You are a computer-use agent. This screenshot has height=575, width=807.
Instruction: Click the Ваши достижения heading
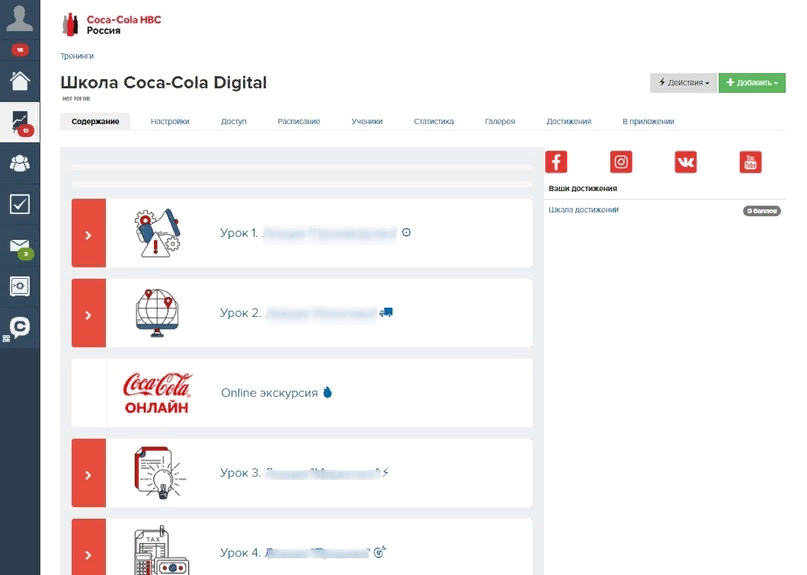(583, 188)
